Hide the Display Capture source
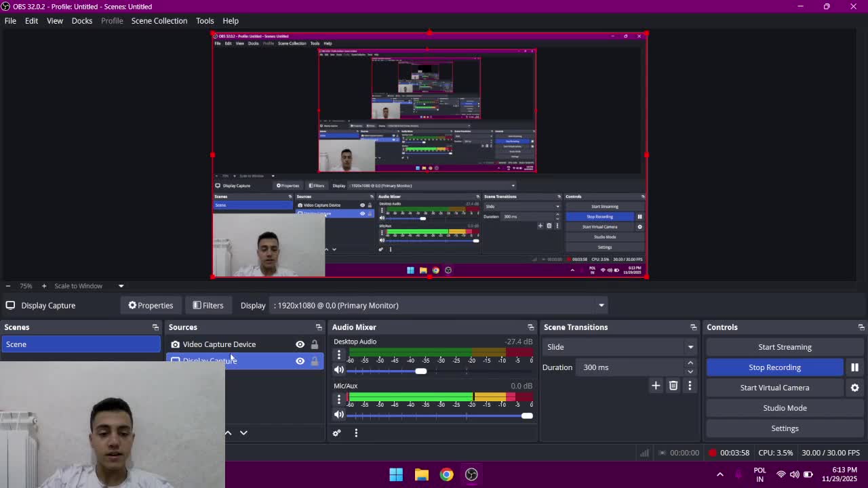Screen dimensions: 868x488 coord(300,361)
